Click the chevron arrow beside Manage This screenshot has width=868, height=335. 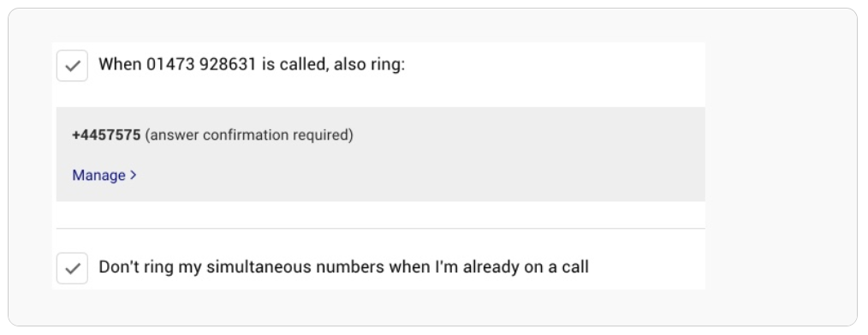(x=133, y=176)
